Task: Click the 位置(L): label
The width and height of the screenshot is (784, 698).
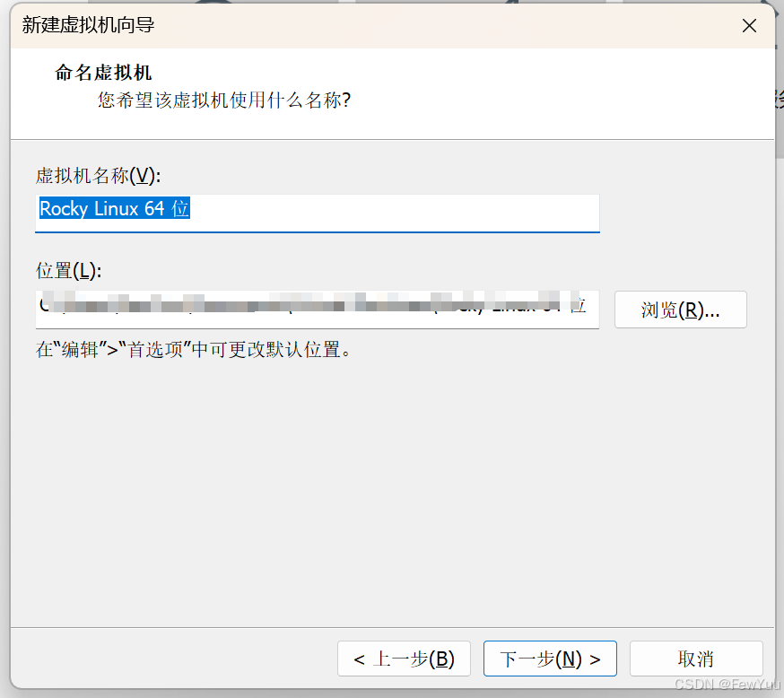Action: tap(68, 271)
